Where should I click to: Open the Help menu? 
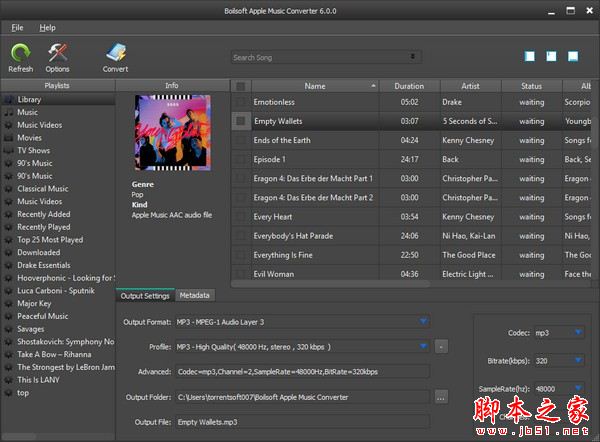(47, 28)
